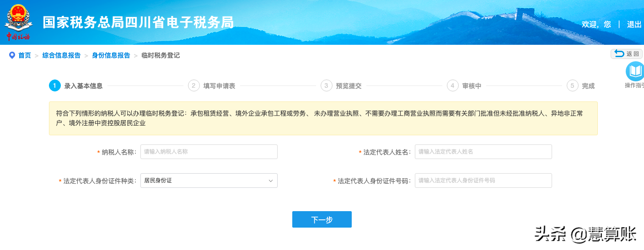Select step 1 circle 录入基本信息

[55, 85]
